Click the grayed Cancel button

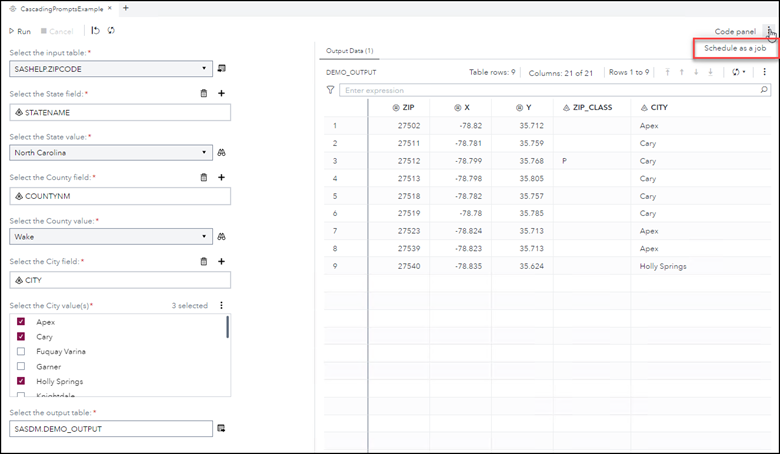[x=57, y=31]
